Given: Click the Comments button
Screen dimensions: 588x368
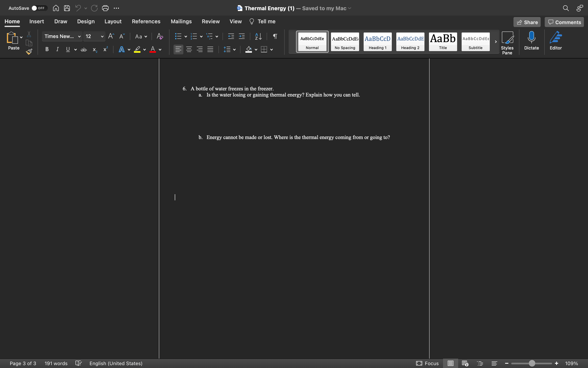Looking at the screenshot, I should [564, 22].
